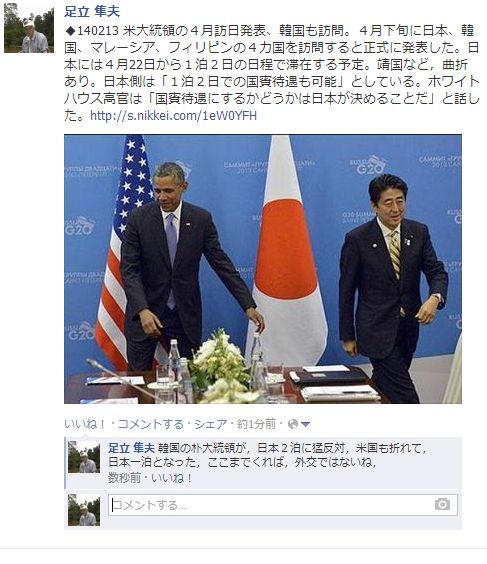The image size is (487, 564).
Task: Focus the コメントする... input field
Action: (283, 505)
